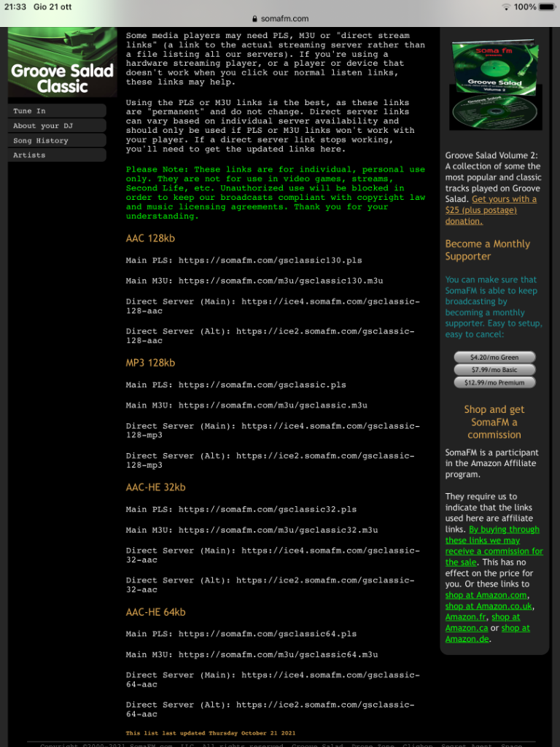
Task: Click the MP3 128kb gsclassic.pls URL
Action: pyautogui.click(x=262, y=385)
